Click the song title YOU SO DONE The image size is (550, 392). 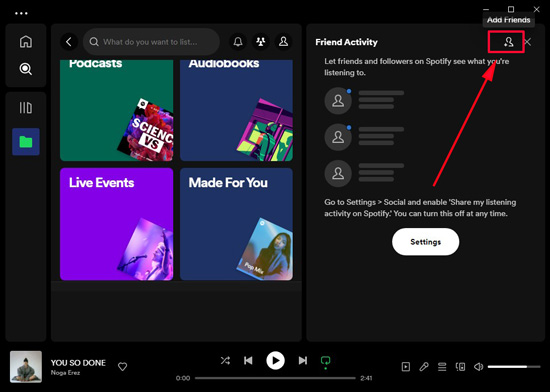point(78,363)
